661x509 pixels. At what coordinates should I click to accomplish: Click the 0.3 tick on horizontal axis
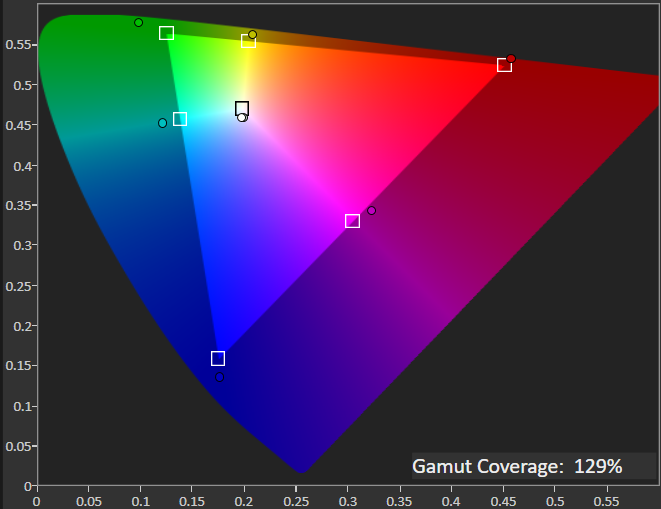pos(348,497)
